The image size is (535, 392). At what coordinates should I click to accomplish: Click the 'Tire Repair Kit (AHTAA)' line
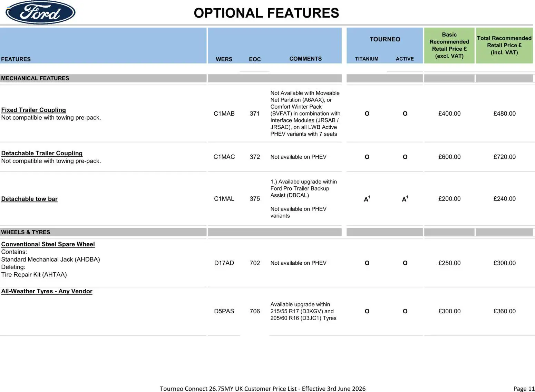[34, 275]
